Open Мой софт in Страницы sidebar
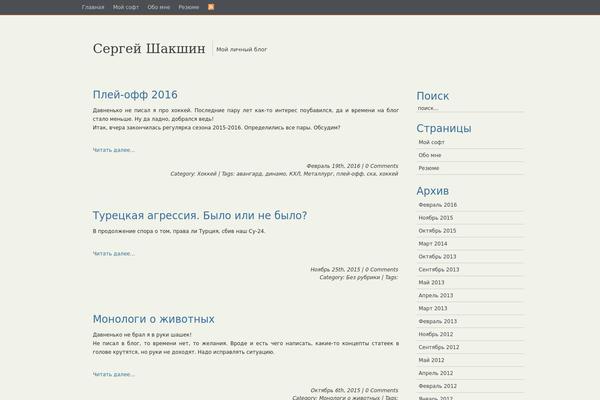Screen dimensions: 600x400 (431, 142)
